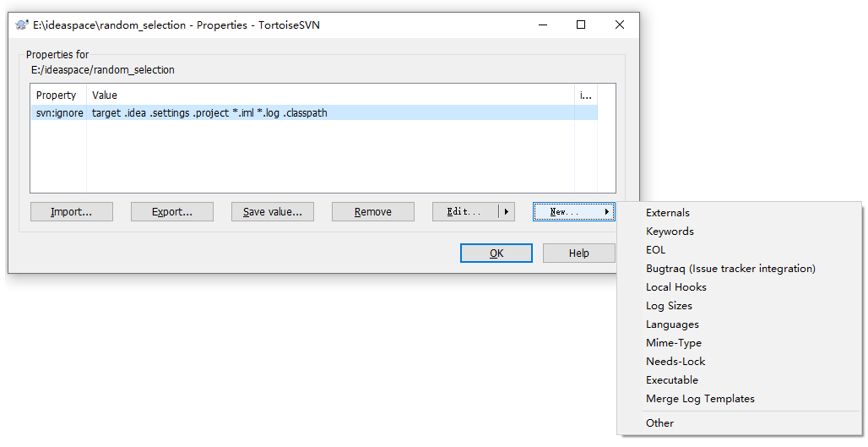
Task: Remove the selected svn:ignore property
Action: 373,211
